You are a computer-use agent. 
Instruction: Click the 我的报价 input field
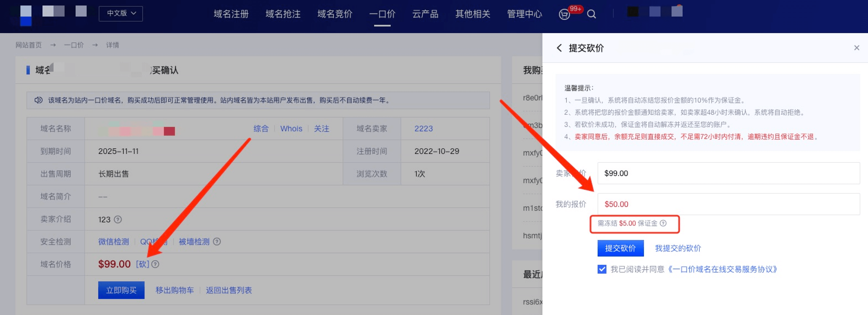728,204
